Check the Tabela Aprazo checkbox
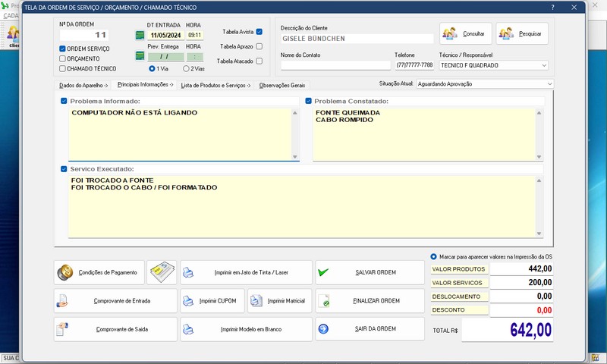Image resolution: width=607 pixels, height=364 pixels. tap(259, 46)
